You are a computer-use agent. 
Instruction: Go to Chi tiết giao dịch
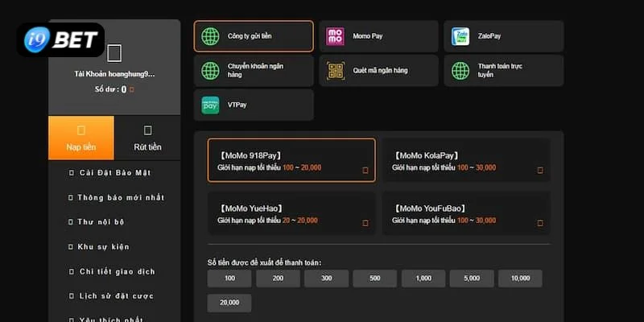(117, 272)
